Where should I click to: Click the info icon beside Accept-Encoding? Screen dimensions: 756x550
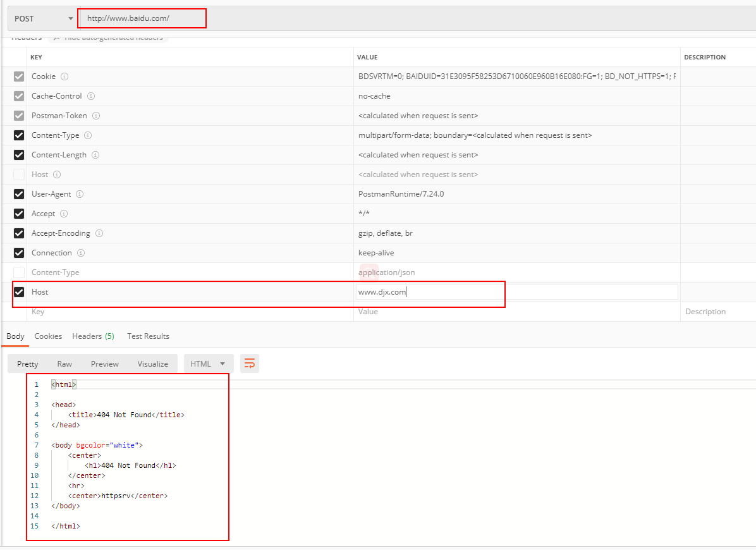tap(99, 233)
